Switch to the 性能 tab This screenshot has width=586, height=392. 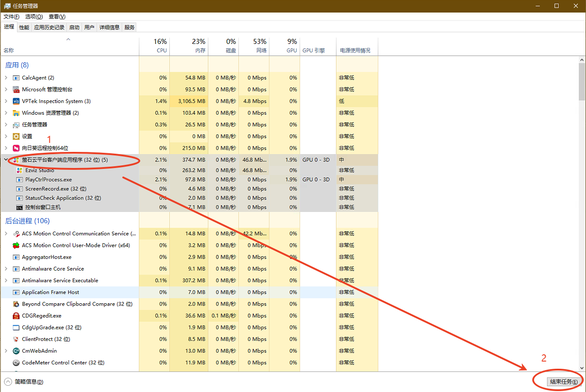[24, 27]
